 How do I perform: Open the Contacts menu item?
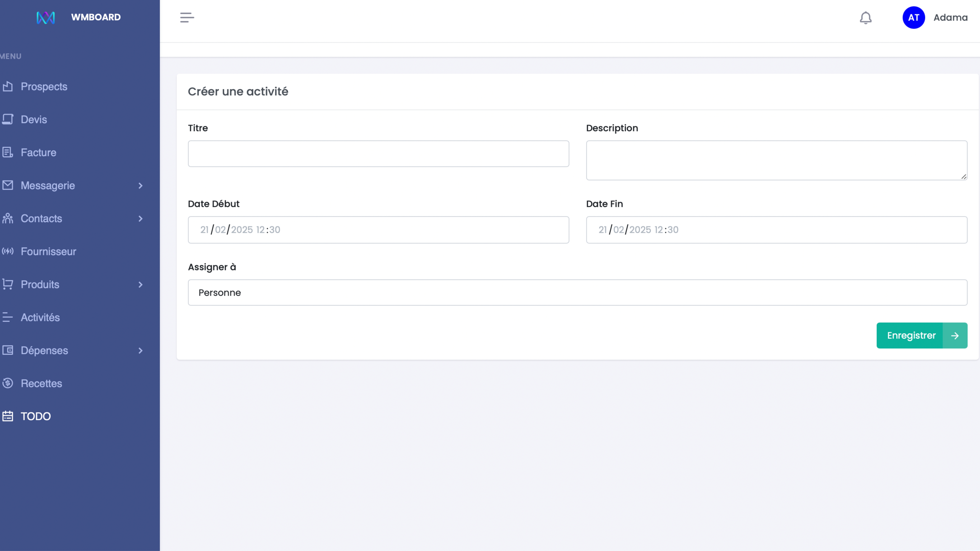[x=41, y=219]
